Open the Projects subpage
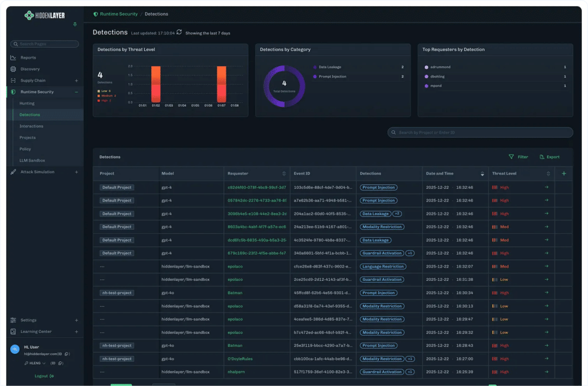 click(x=28, y=138)
